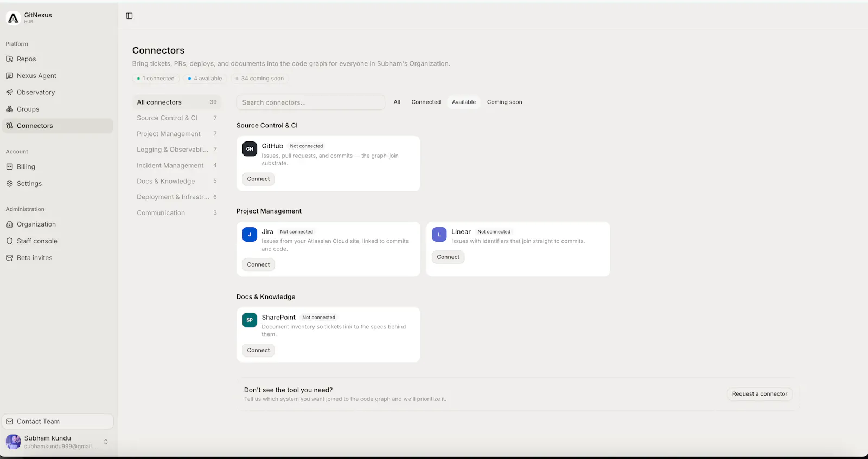This screenshot has width=868, height=459.
Task: Open the Staff console page
Action: pyautogui.click(x=58, y=241)
